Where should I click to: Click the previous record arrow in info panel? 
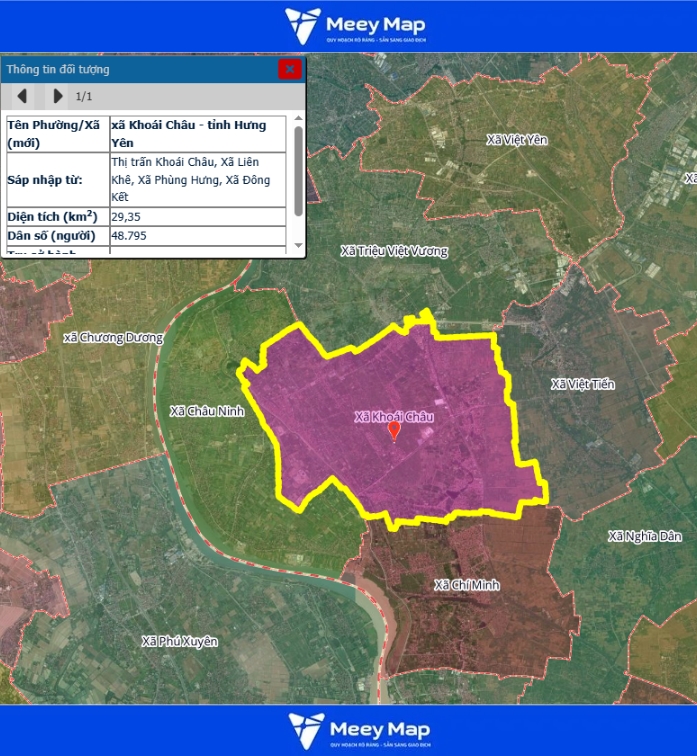pyautogui.click(x=23, y=96)
